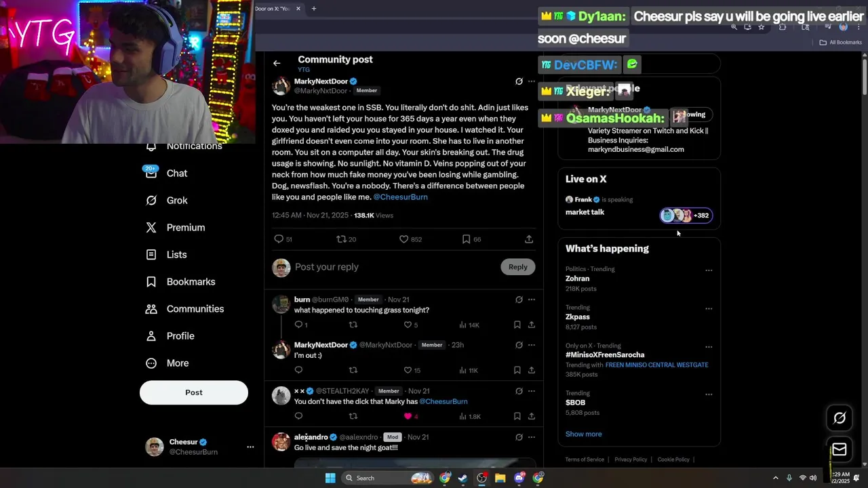The width and height of the screenshot is (868, 488).
Task: Open @CheesurBurn mention in main post
Action: 401,197
